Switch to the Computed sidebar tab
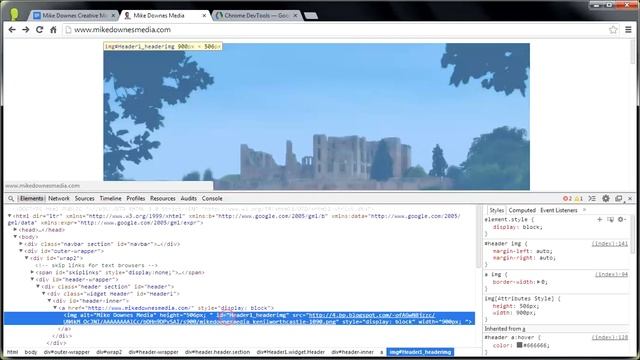 (522, 210)
